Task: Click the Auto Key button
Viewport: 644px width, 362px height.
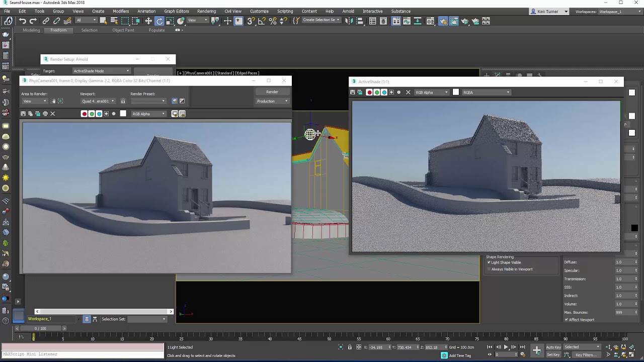Action: coord(553,347)
